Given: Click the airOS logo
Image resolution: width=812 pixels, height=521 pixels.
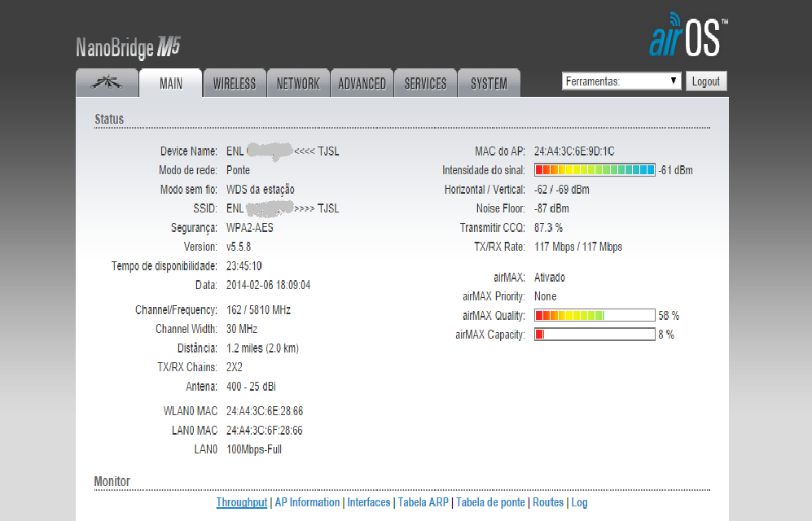Looking at the screenshot, I should (688, 35).
